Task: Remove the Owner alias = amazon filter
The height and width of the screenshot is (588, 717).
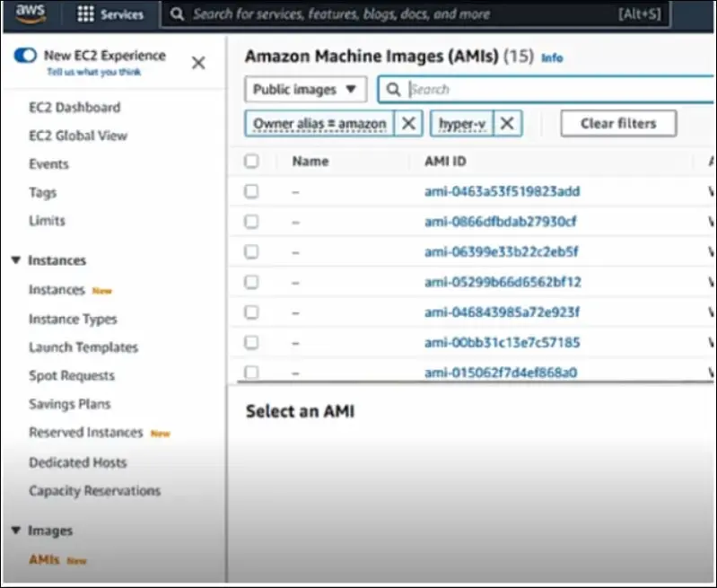Action: [408, 123]
